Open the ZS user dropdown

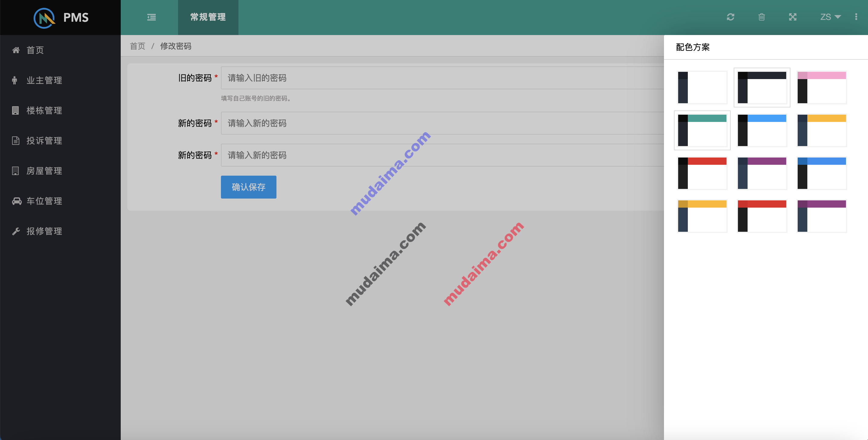[830, 17]
